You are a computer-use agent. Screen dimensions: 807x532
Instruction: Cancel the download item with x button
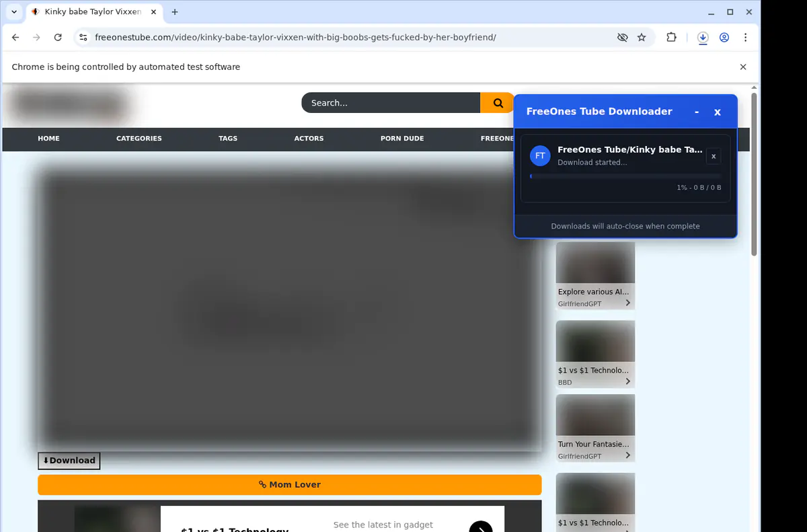tap(714, 157)
